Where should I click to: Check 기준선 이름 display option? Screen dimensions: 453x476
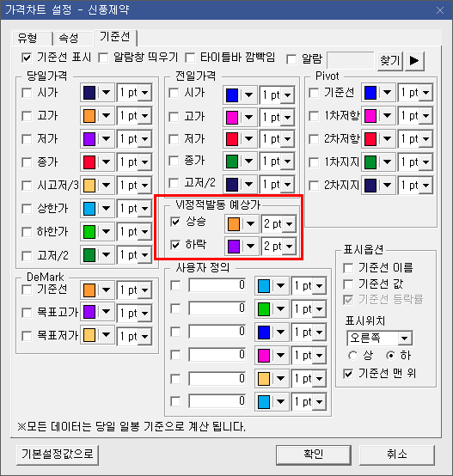[x=348, y=268]
